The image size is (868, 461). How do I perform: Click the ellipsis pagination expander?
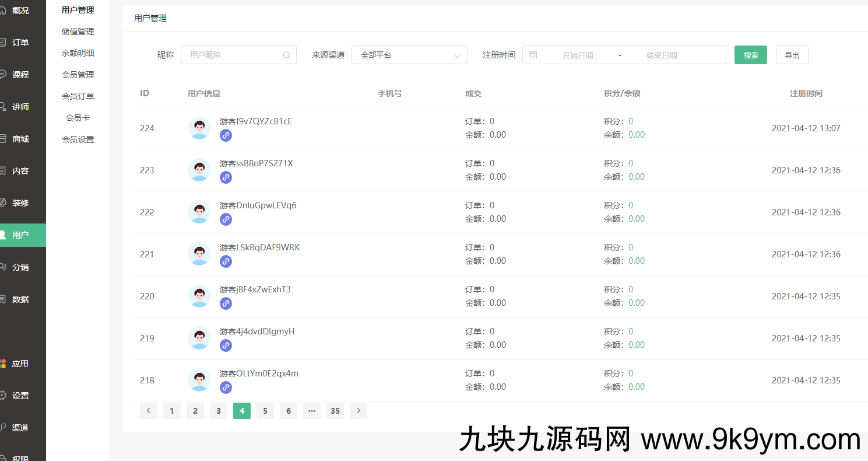point(311,410)
